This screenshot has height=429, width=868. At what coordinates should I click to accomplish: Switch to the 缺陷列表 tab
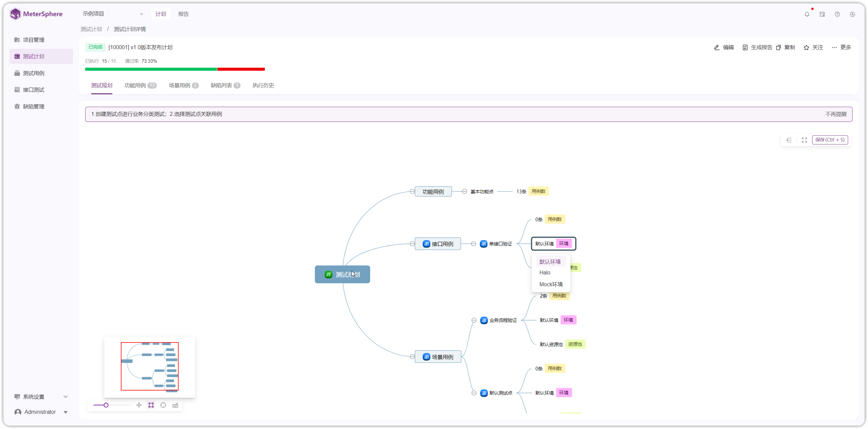(225, 85)
